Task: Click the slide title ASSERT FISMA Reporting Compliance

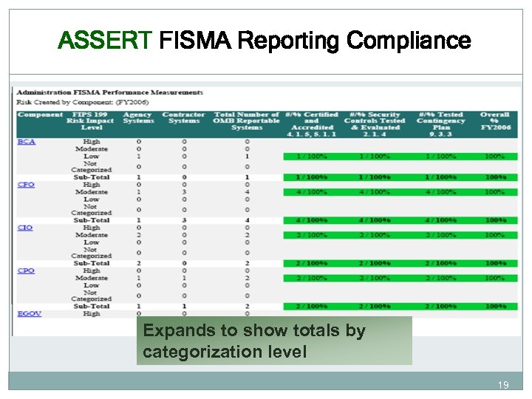Action: (265, 41)
